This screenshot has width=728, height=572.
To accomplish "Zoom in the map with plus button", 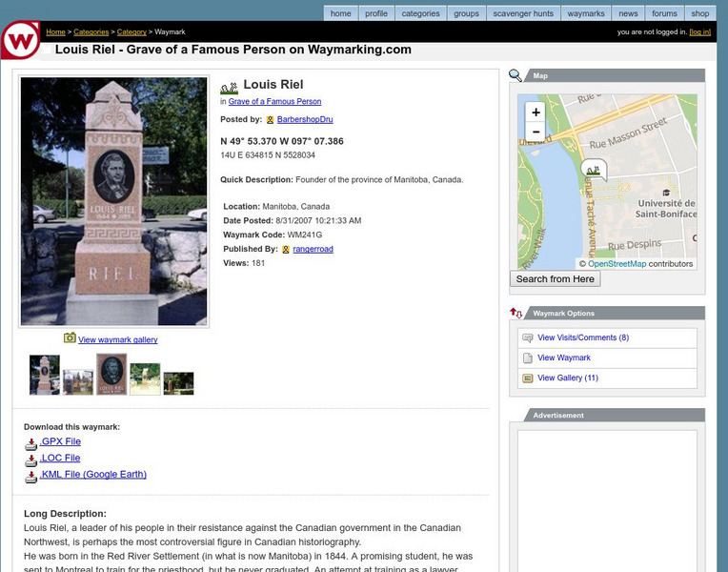I will 536,112.
